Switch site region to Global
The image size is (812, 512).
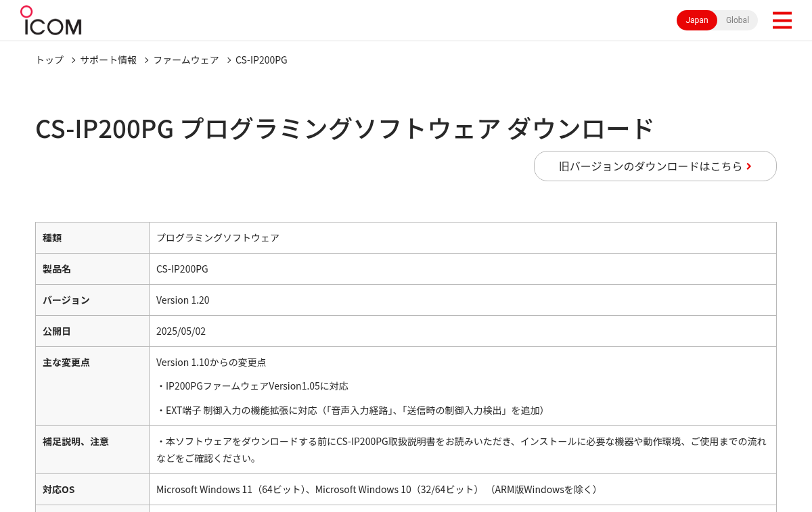pyautogui.click(x=738, y=20)
